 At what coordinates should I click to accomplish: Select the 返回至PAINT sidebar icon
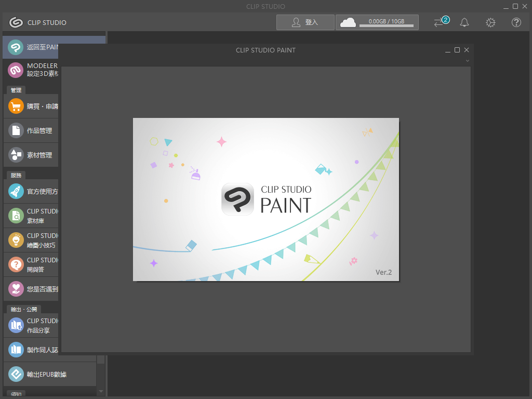pos(16,47)
